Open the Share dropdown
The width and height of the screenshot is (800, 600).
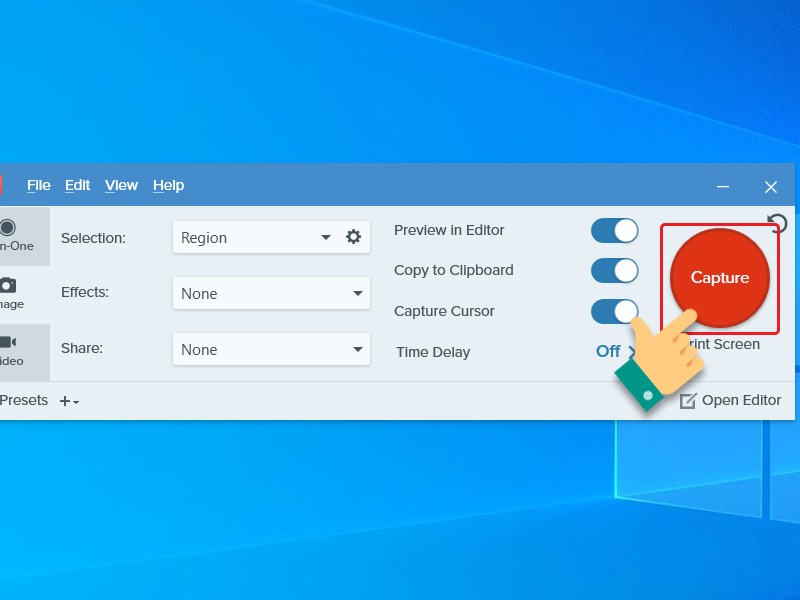(x=270, y=349)
